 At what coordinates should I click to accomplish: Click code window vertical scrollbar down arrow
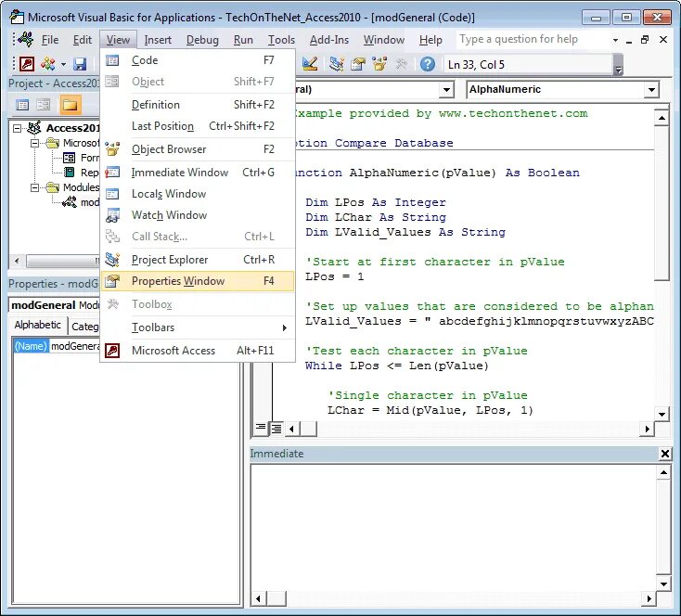(x=662, y=414)
